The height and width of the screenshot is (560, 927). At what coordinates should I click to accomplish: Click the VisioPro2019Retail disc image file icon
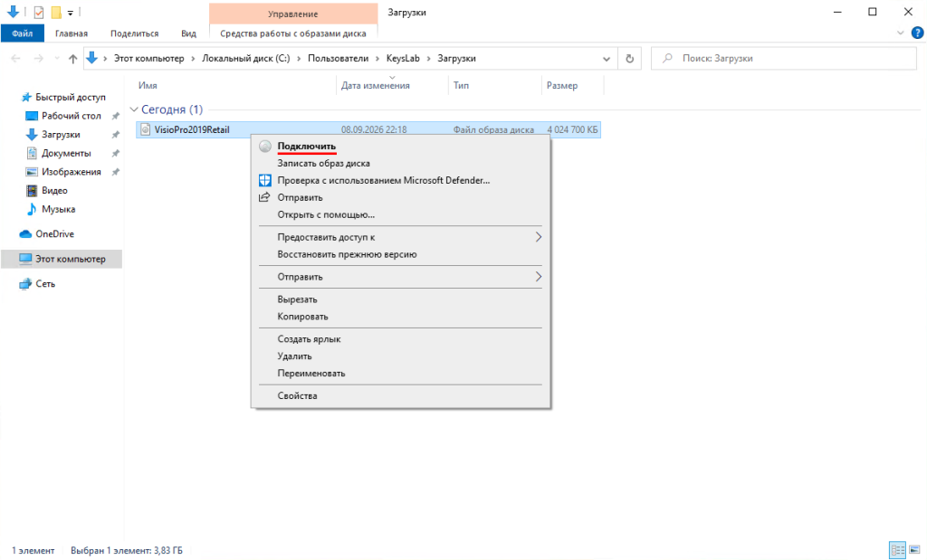[x=146, y=129]
